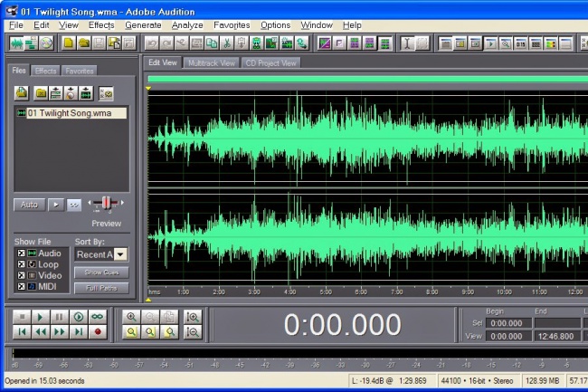Click the Play Looped infinity button
This screenshot has height=392, width=588.
tap(98, 317)
